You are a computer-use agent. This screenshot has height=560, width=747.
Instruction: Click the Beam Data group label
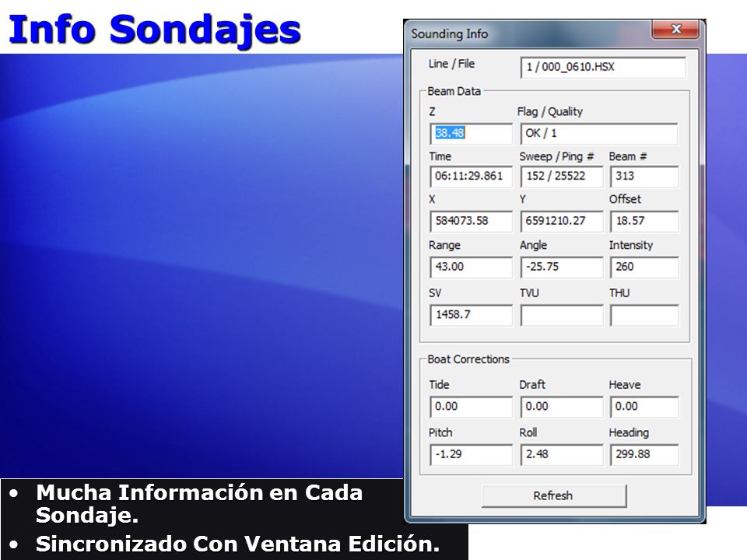pyautogui.click(x=454, y=91)
